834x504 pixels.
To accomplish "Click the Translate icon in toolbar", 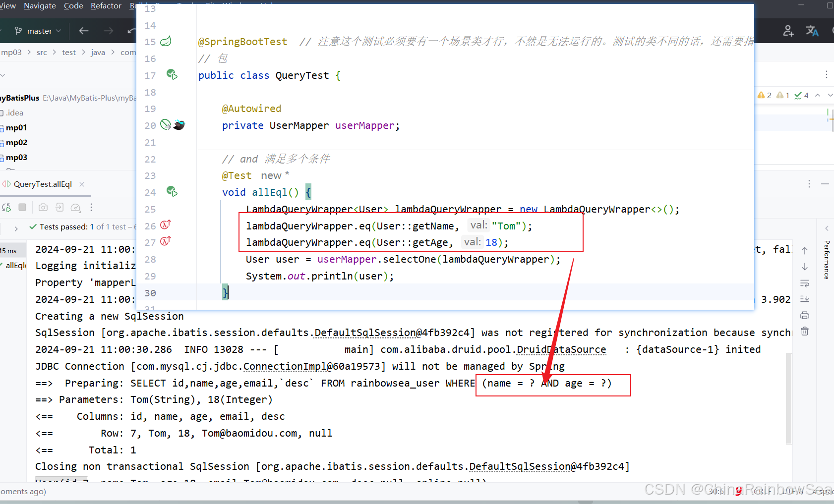I will (x=812, y=31).
